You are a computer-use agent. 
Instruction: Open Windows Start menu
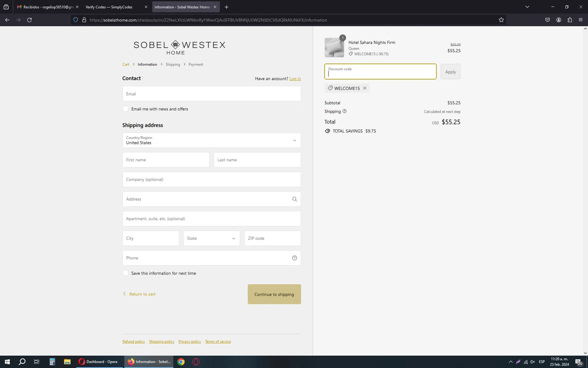[7, 362]
